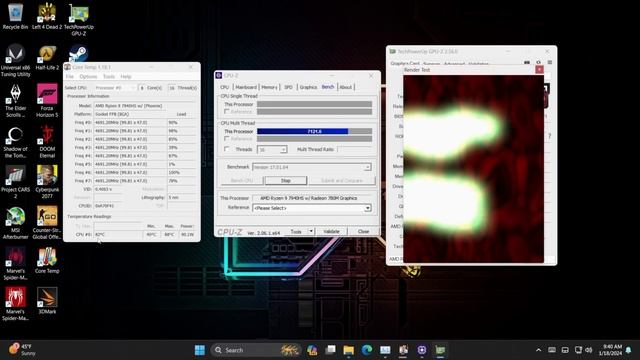
Task: Click the Tools button in CPU-Z footer
Action: click(x=296, y=231)
